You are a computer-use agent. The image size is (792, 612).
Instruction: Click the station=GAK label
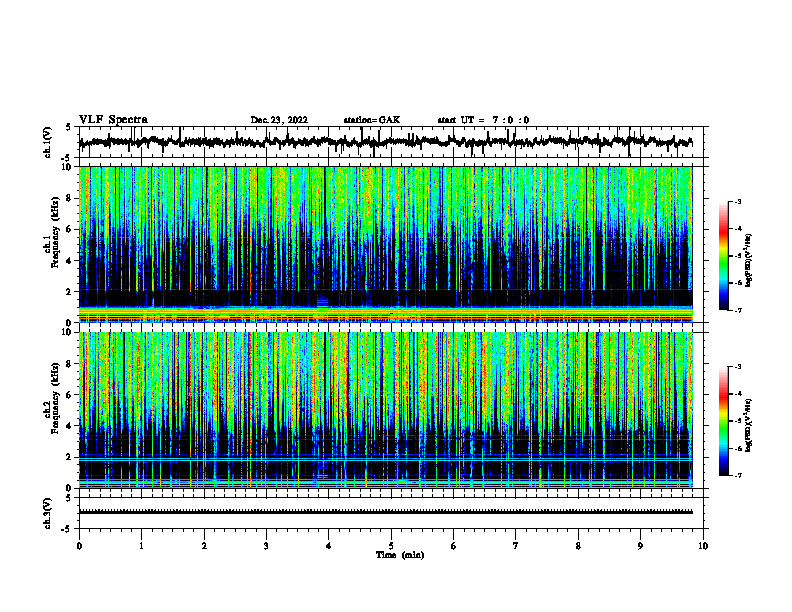pos(372,120)
